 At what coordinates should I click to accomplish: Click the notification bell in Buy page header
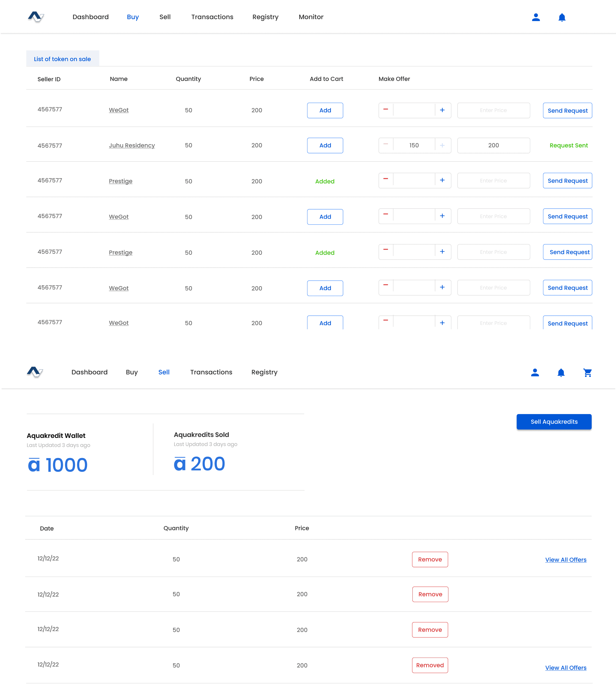562,17
